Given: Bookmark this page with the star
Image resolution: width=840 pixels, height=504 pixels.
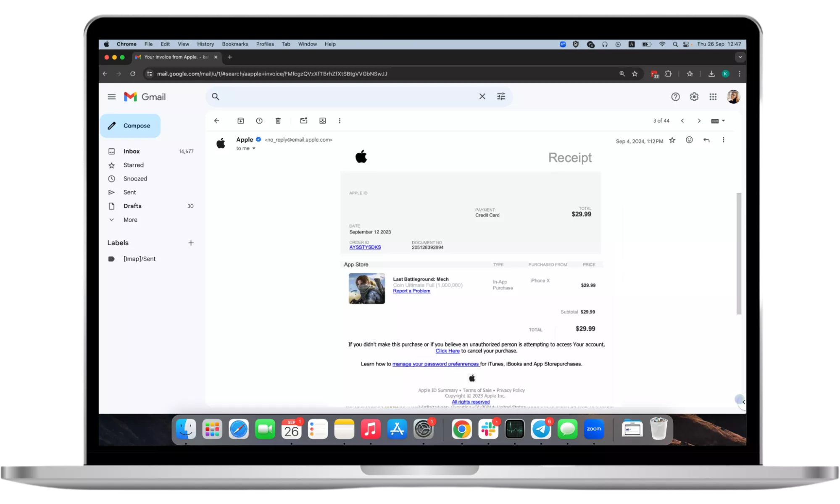Looking at the screenshot, I should click(x=635, y=74).
